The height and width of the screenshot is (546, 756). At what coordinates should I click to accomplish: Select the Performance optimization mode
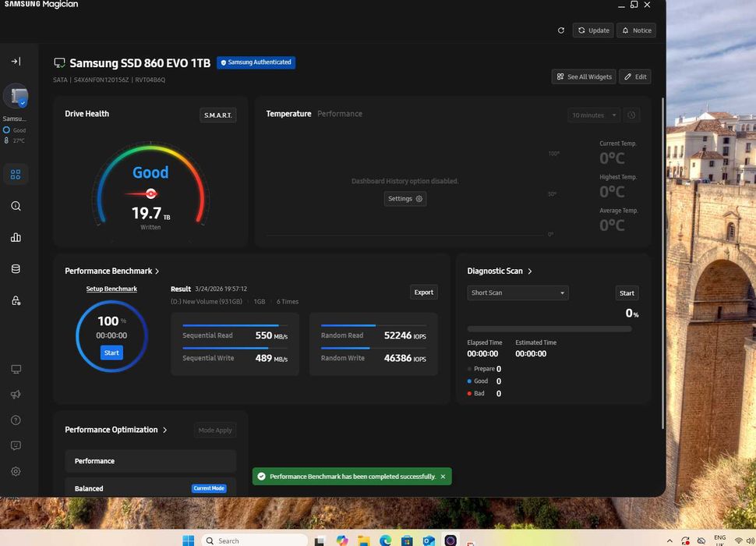[150, 461]
